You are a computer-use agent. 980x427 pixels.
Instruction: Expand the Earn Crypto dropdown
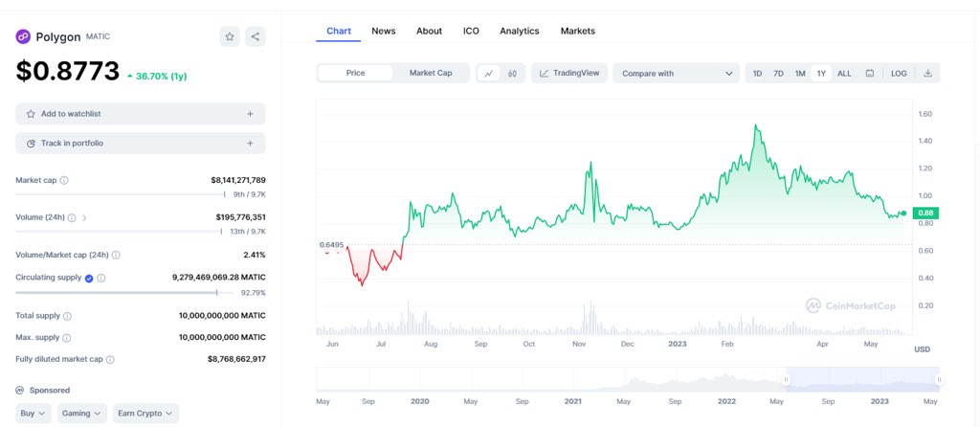pyautogui.click(x=145, y=414)
